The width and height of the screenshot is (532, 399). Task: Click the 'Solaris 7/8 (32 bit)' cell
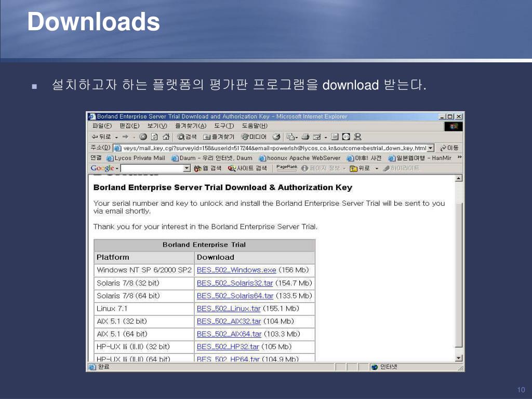(144, 283)
